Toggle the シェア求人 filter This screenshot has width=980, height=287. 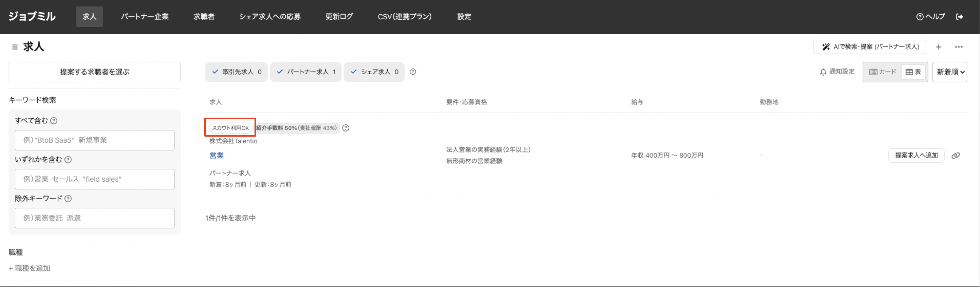point(374,71)
